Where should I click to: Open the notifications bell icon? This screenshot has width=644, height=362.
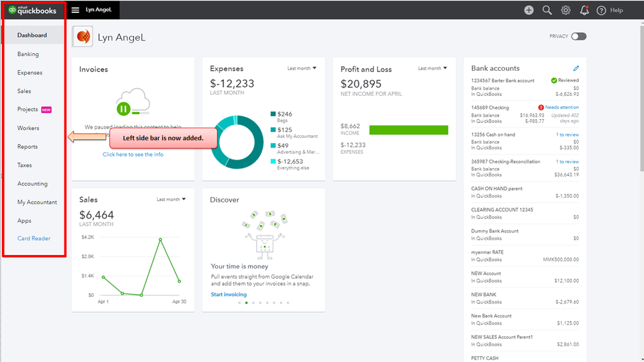(584, 10)
